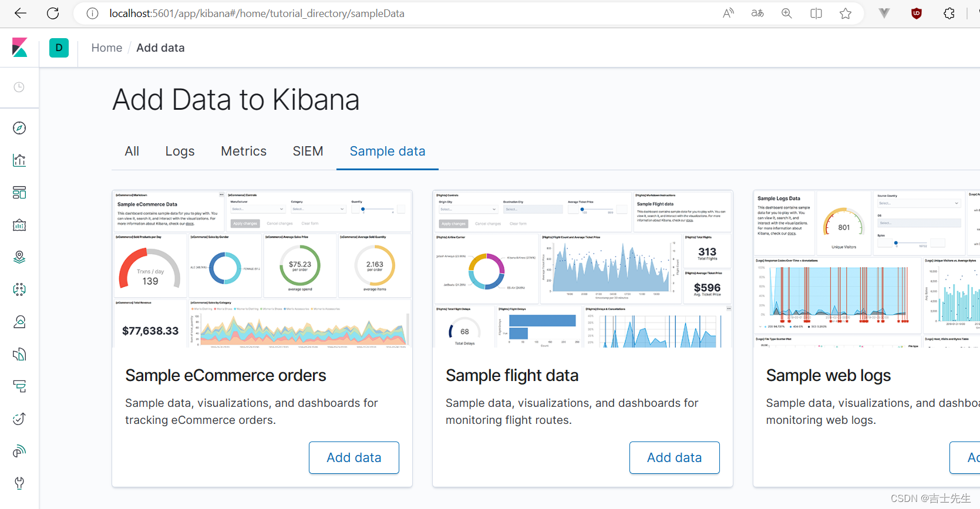Image resolution: width=980 pixels, height=509 pixels.
Task: Open recently viewed clock icon
Action: pyautogui.click(x=19, y=87)
